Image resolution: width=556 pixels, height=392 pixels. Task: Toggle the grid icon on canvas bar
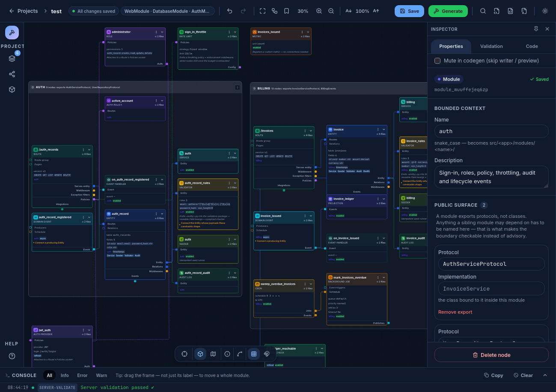tap(254, 354)
